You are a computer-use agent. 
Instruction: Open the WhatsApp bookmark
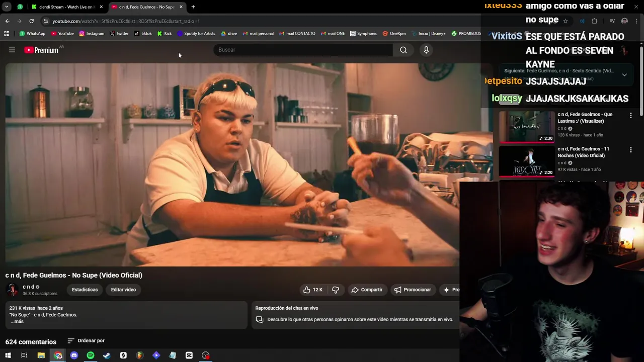point(32,34)
